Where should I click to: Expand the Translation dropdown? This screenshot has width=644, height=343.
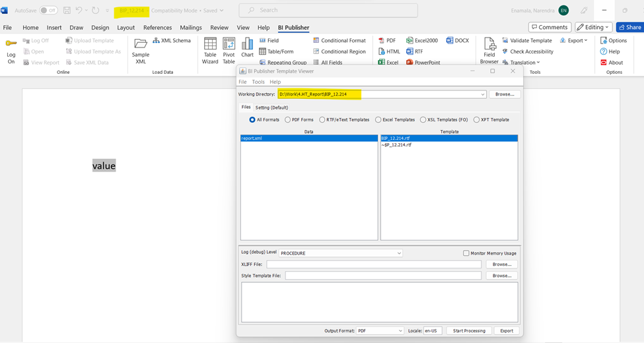click(x=520, y=63)
